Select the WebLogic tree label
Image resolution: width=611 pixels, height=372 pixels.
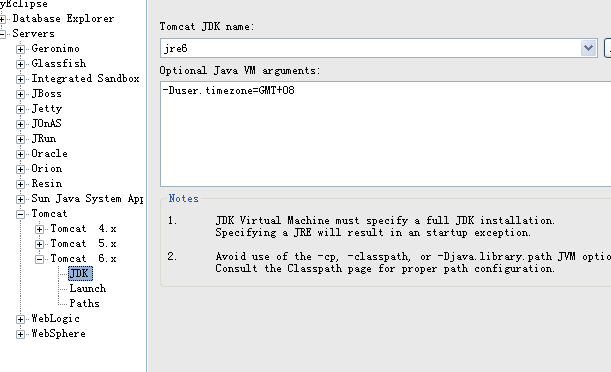coord(56,319)
